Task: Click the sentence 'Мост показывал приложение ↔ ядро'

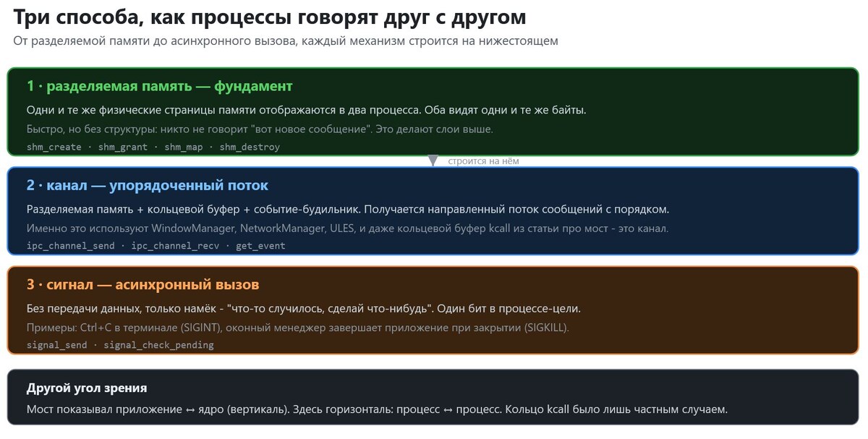Action: coord(377,409)
